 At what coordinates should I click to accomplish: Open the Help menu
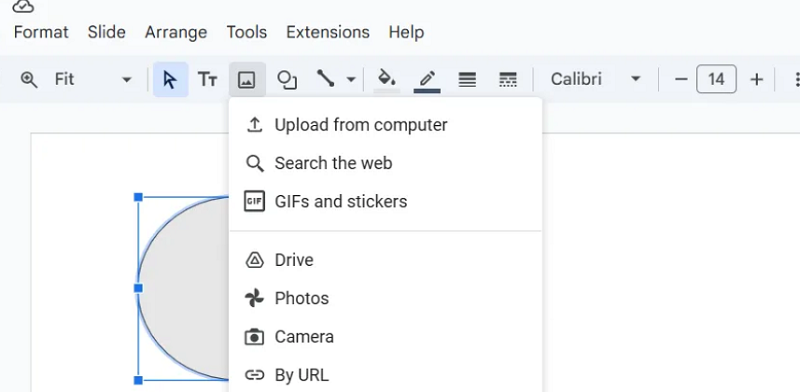(x=406, y=32)
